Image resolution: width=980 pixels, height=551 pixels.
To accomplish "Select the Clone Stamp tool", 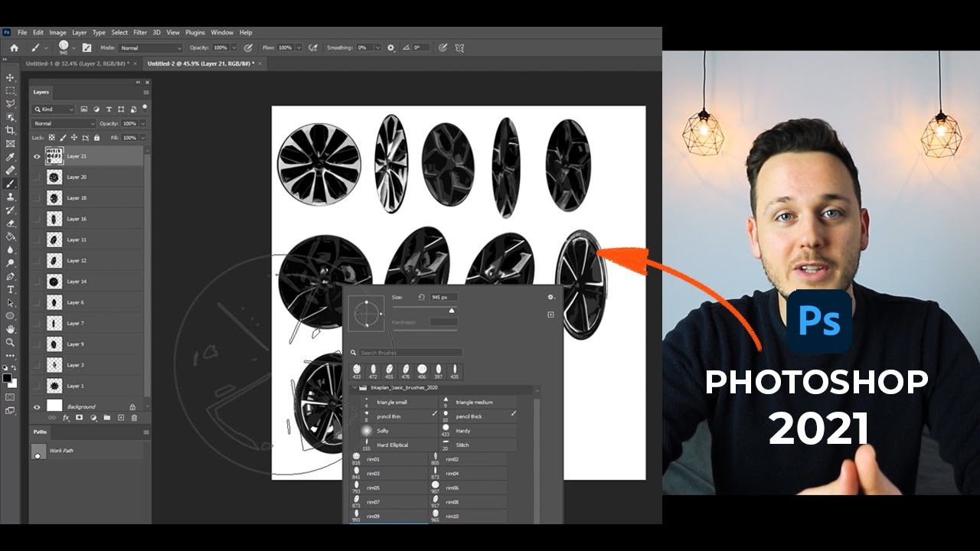I will (x=11, y=197).
